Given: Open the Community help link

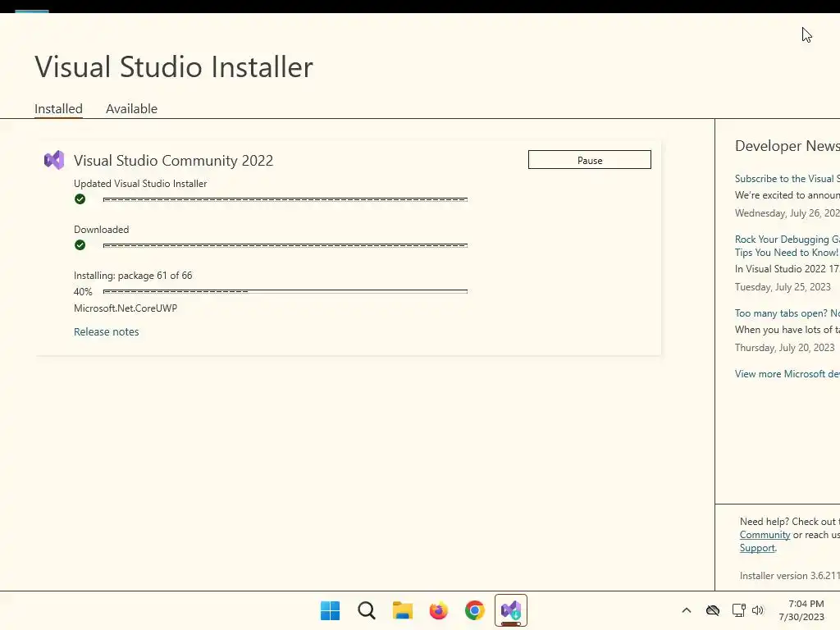Looking at the screenshot, I should pyautogui.click(x=765, y=535).
